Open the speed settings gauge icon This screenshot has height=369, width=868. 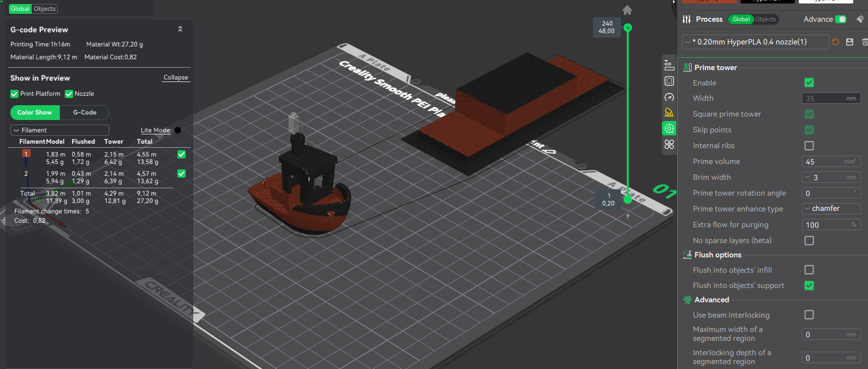(669, 97)
